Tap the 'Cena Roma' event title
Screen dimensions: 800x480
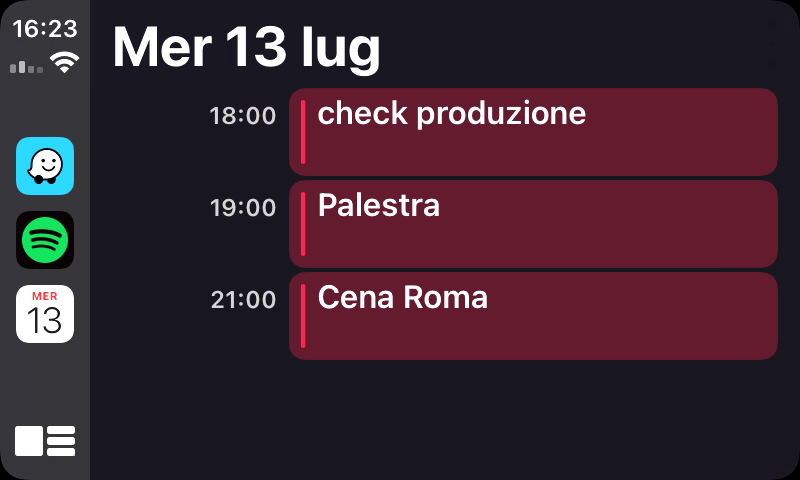(403, 297)
